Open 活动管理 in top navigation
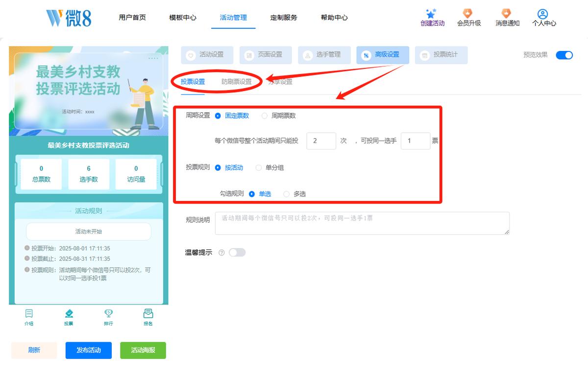The height and width of the screenshot is (374, 588). [233, 18]
